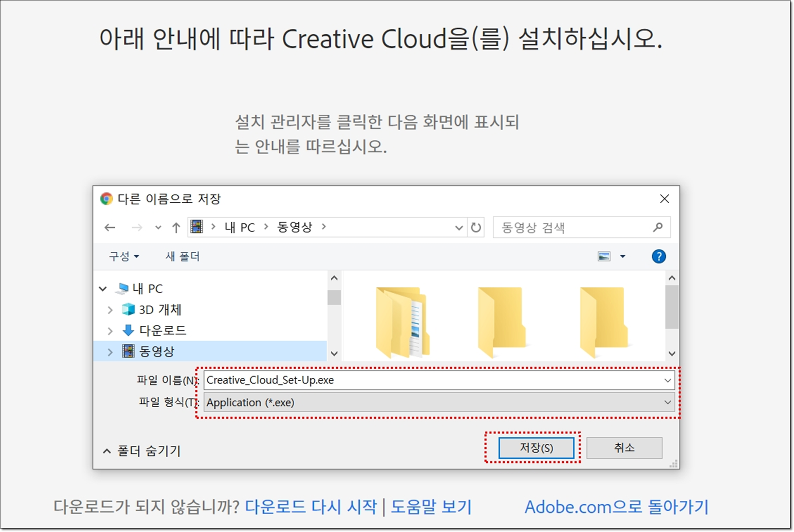794x532 pixels.
Task: Select the folder containing documents
Action: (x=402, y=322)
